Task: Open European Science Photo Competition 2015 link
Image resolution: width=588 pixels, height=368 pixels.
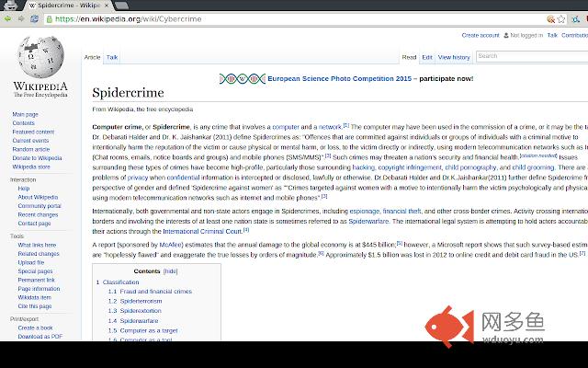Action: pos(339,78)
